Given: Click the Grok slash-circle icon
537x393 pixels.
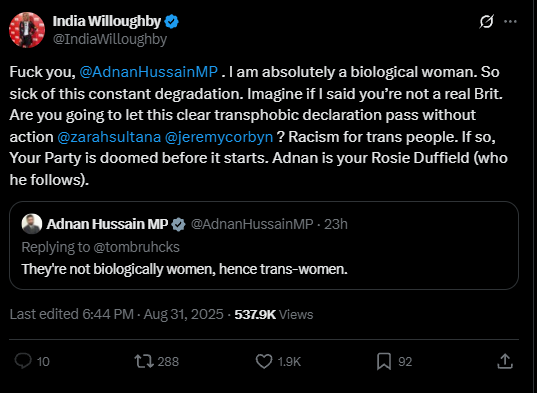Looking at the screenshot, I should (x=486, y=21).
